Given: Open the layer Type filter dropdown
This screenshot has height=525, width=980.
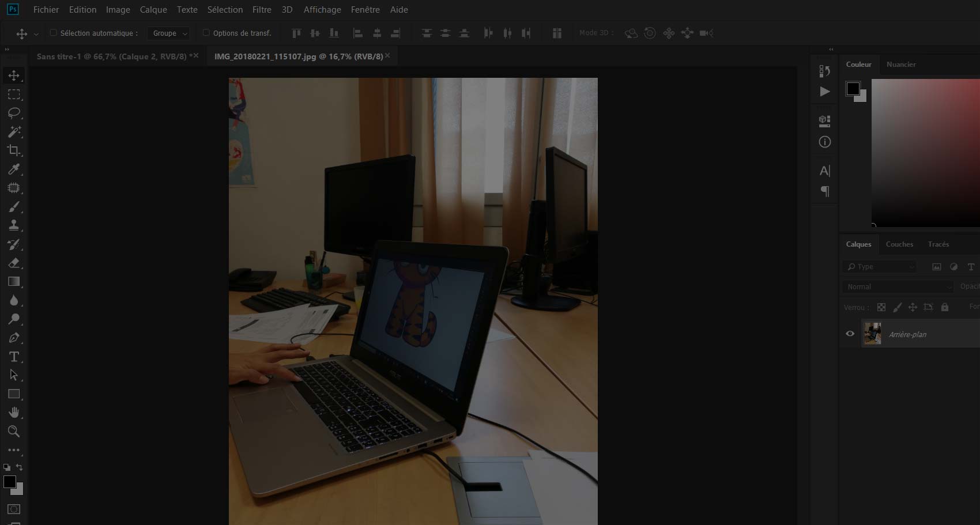Looking at the screenshot, I should [x=879, y=267].
